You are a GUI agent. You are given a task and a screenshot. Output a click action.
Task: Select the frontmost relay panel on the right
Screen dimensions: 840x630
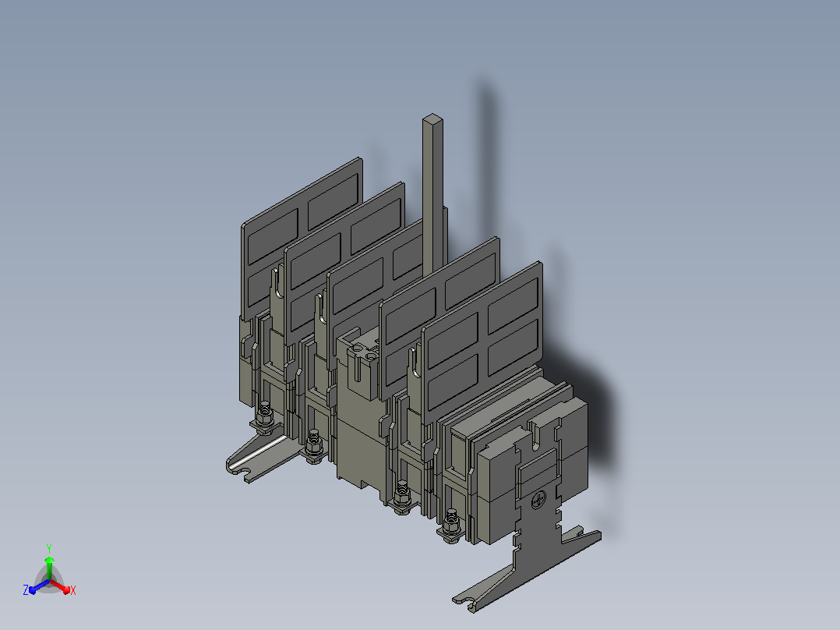482,342
